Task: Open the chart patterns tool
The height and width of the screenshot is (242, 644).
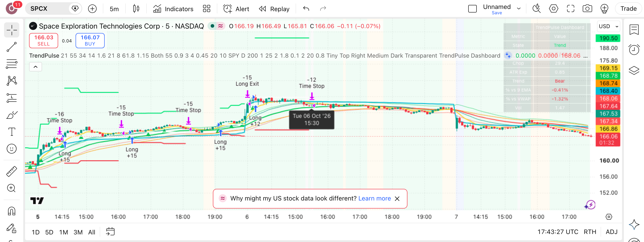Action: [11, 81]
